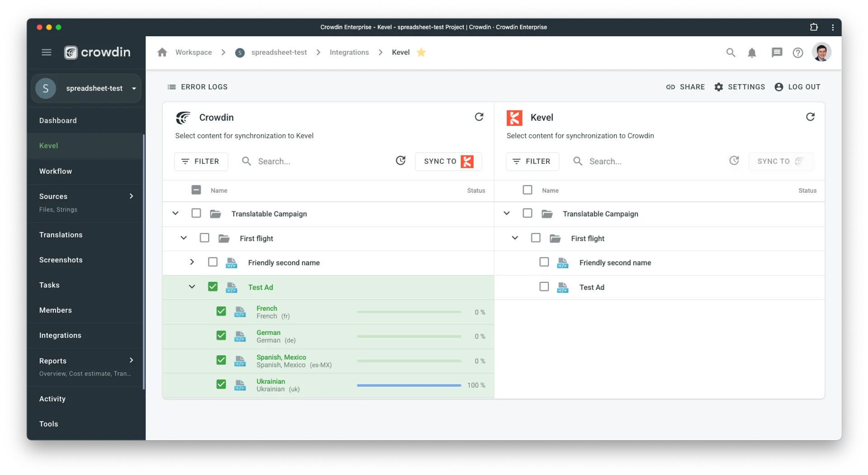Toggle select-all checkbox in Crowdin panel header
868x475 pixels.
(196, 190)
